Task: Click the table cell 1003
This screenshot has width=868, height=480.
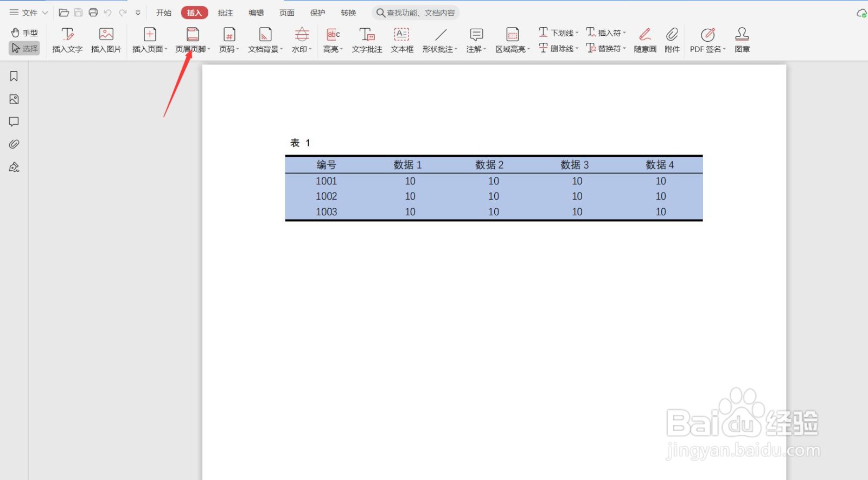Action: (x=327, y=212)
